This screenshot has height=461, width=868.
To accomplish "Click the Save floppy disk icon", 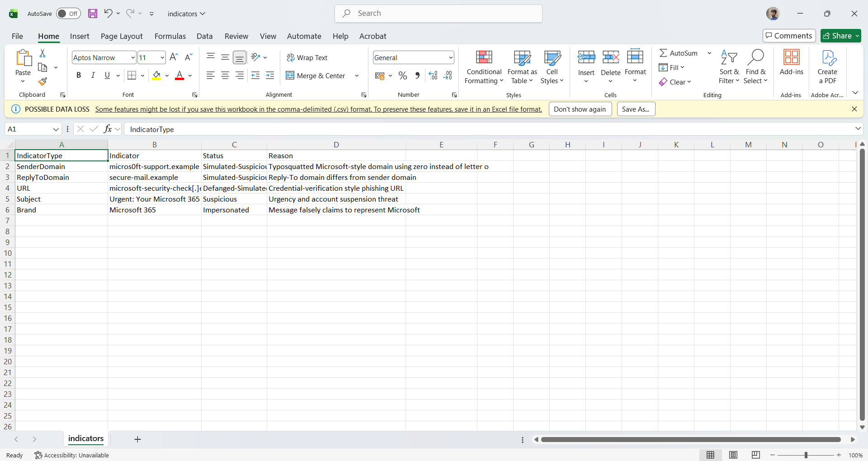I will [x=93, y=14].
